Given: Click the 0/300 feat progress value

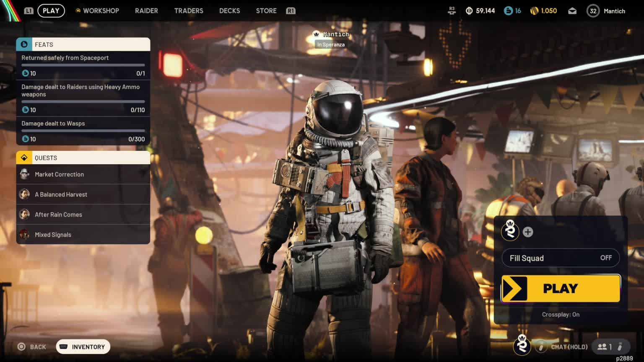Looking at the screenshot, I should coord(137,139).
